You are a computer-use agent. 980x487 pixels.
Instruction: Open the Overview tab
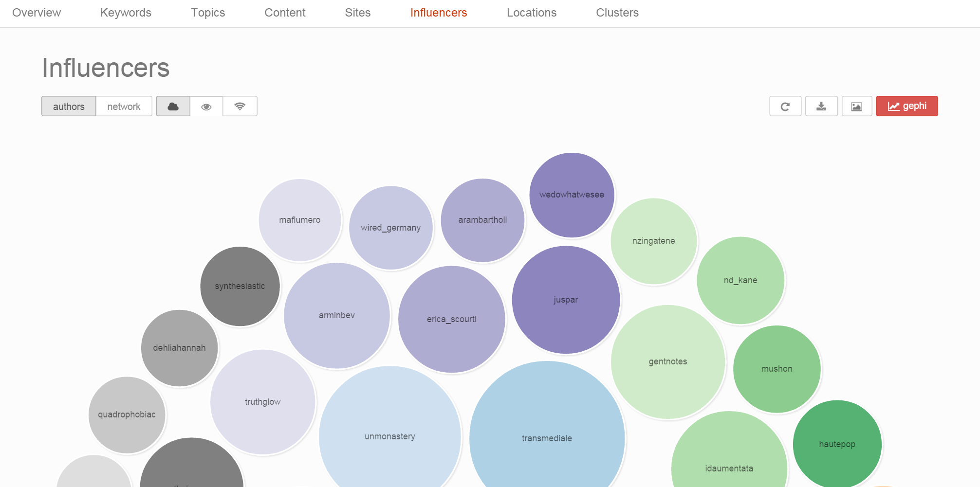(37, 13)
